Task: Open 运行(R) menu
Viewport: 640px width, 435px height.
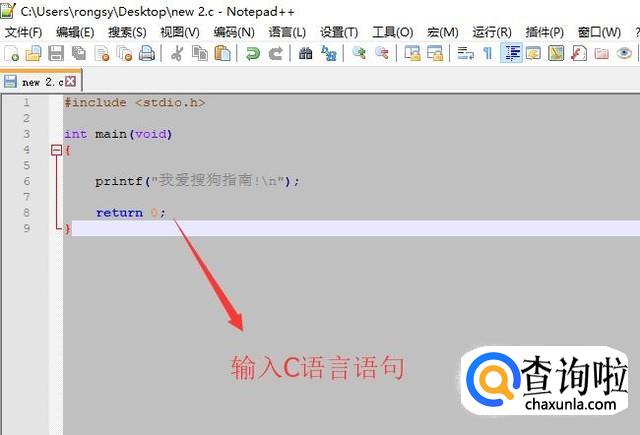Action: point(492,32)
